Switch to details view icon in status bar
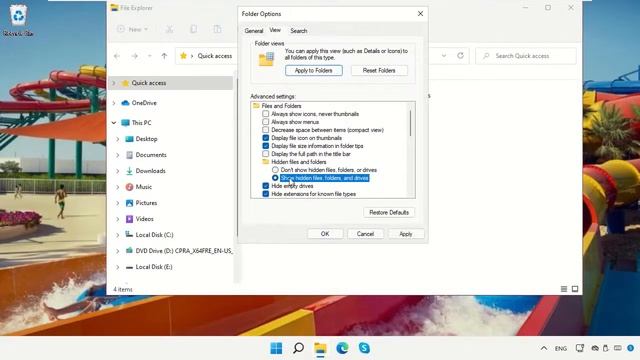640x360 pixels. tap(564, 289)
